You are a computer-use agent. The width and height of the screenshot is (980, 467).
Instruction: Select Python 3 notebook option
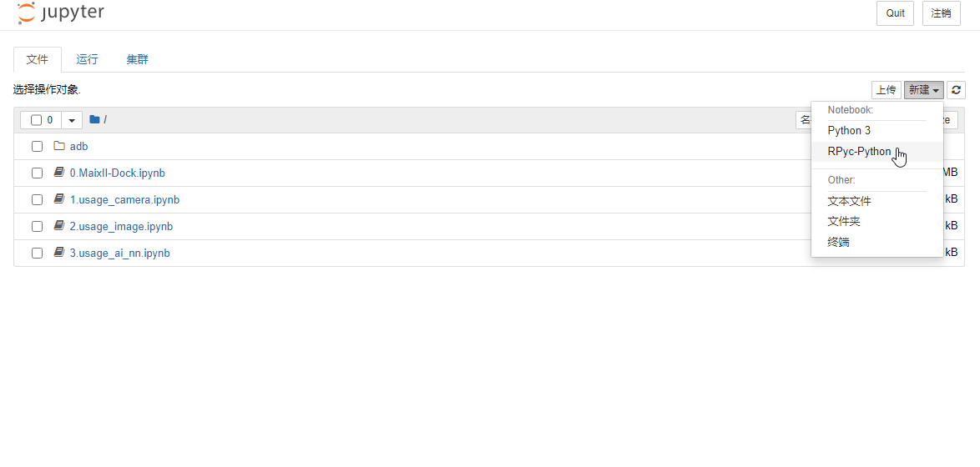849,130
